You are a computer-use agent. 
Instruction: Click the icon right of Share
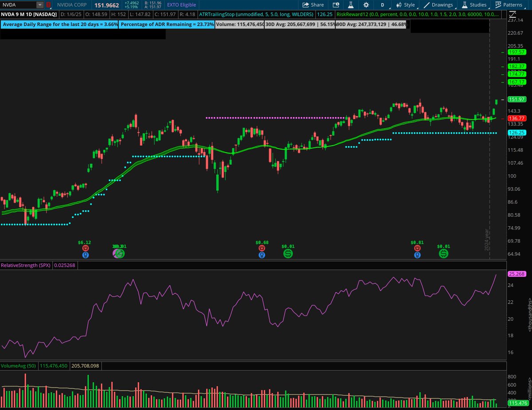pos(336,5)
